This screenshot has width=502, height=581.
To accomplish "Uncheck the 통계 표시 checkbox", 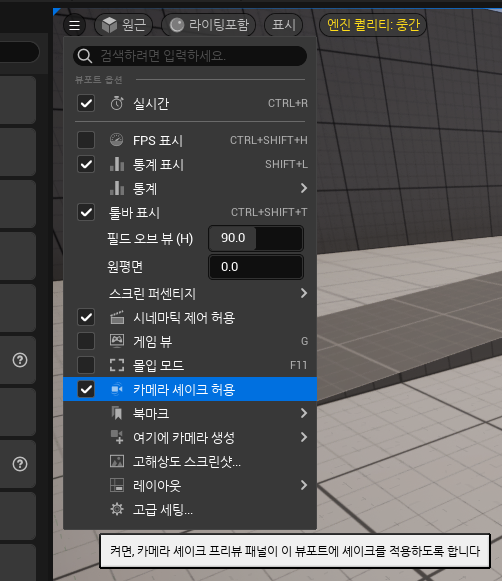I will tap(86, 164).
